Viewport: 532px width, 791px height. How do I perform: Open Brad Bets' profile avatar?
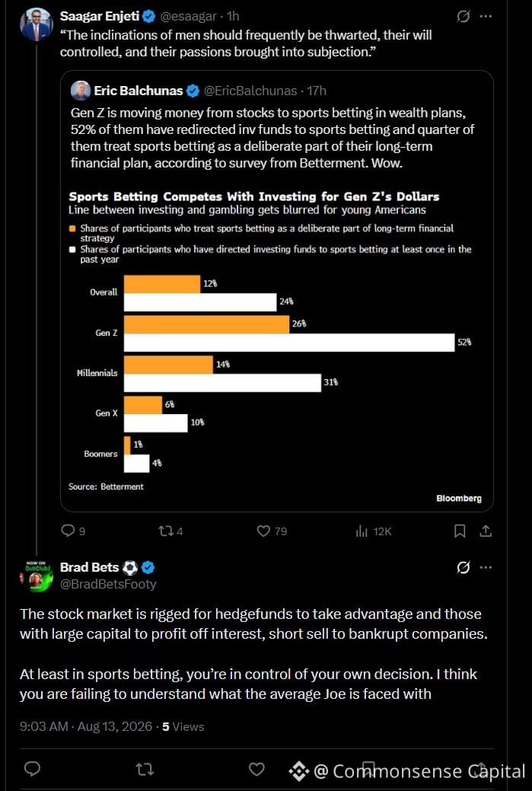click(37, 576)
